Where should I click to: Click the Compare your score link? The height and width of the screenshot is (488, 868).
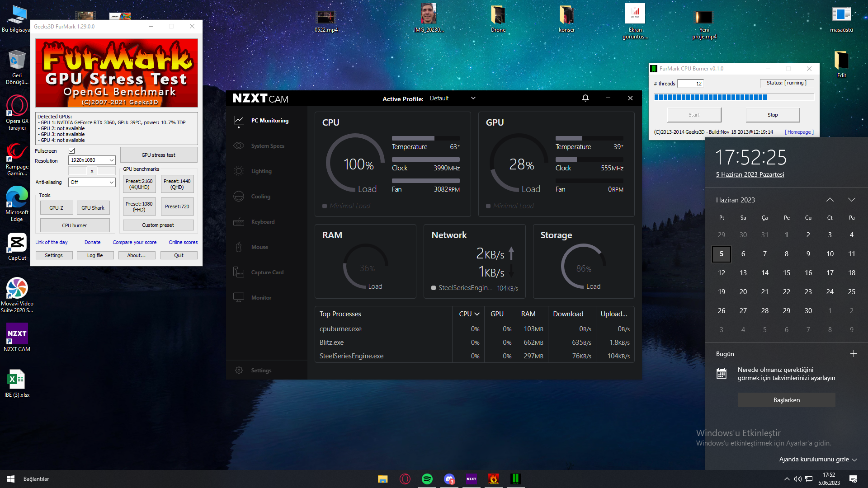point(134,242)
